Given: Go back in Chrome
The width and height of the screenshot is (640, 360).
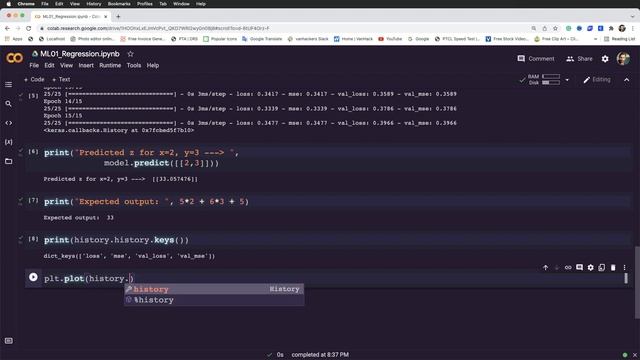Looking at the screenshot, I should 7,29.
